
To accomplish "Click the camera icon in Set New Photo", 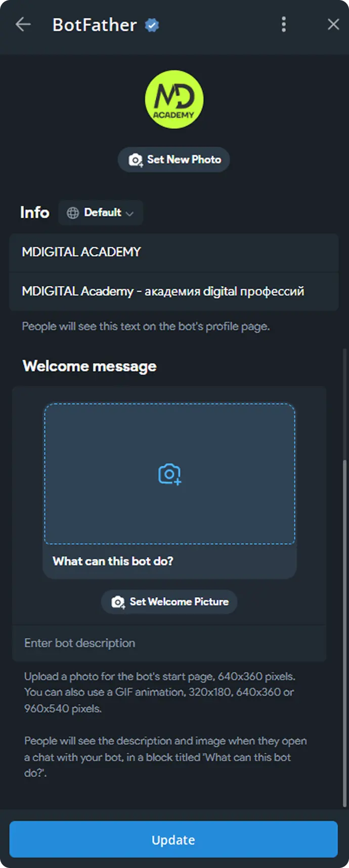I will pos(136,160).
